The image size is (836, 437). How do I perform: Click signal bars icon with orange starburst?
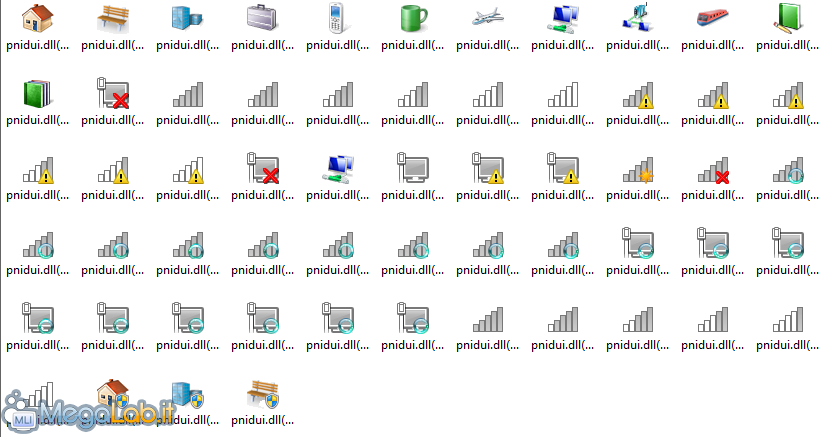click(638, 169)
